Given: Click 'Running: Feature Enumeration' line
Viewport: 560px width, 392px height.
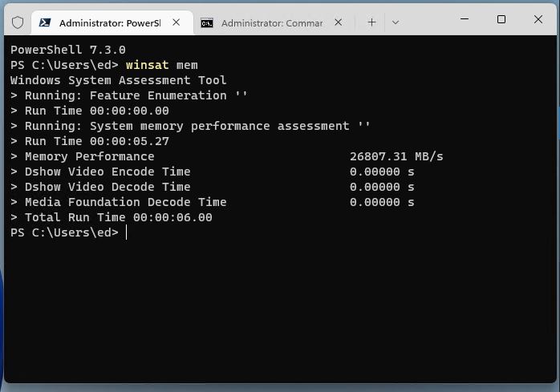Looking at the screenshot, I should tap(129, 95).
